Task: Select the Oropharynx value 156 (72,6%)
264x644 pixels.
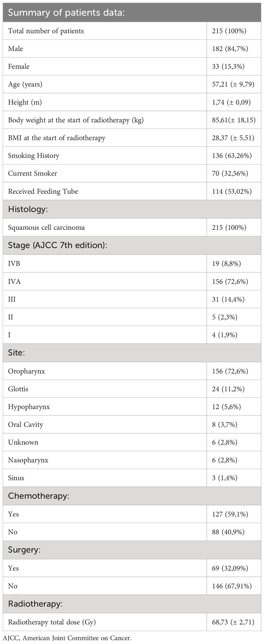Action: (230, 371)
